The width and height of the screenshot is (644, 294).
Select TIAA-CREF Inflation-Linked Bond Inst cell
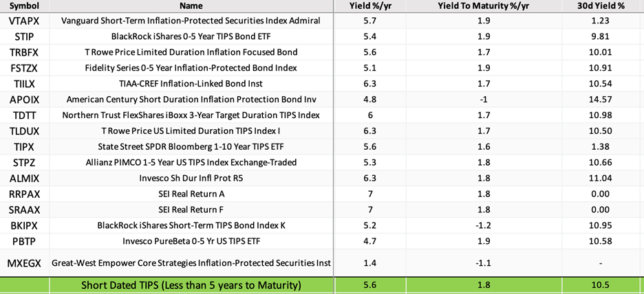point(191,83)
